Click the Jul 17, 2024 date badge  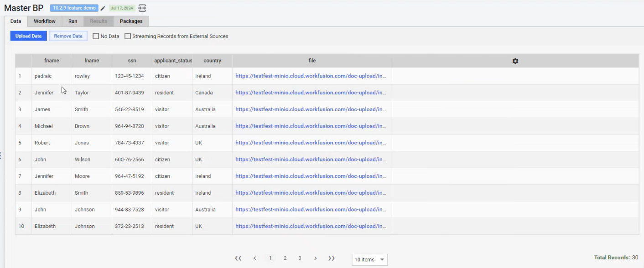pyautogui.click(x=122, y=8)
